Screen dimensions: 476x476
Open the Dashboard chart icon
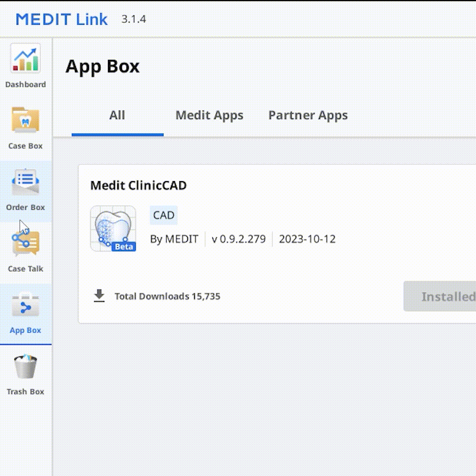pos(26,58)
